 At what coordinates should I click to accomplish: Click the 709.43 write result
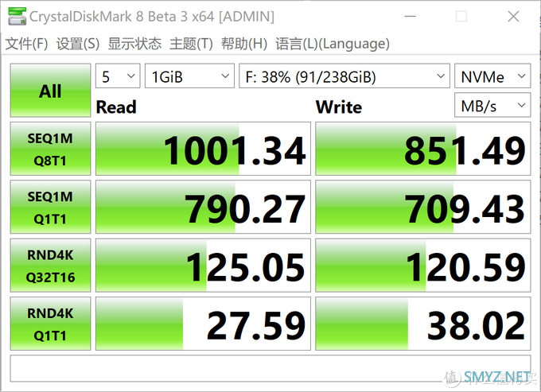point(423,207)
